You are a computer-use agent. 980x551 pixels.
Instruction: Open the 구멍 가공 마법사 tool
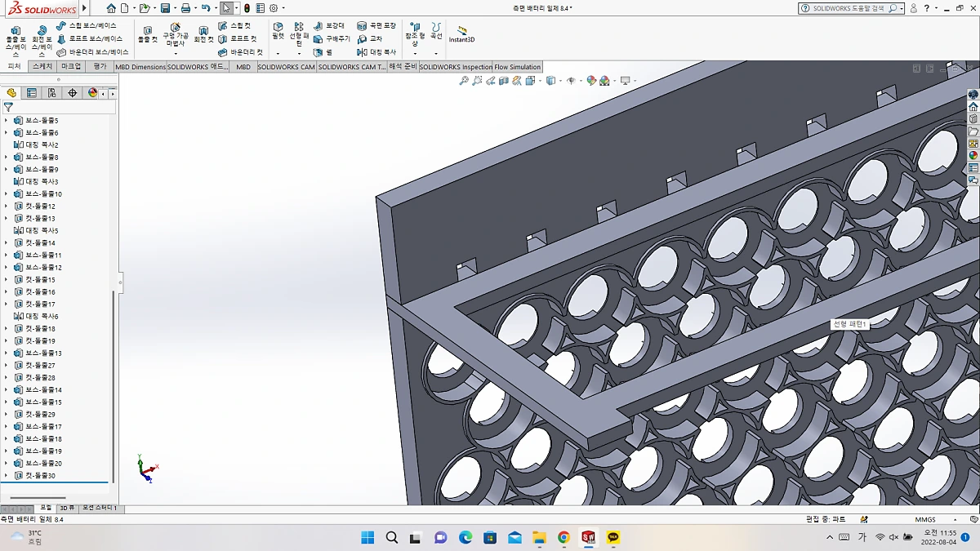(x=175, y=35)
